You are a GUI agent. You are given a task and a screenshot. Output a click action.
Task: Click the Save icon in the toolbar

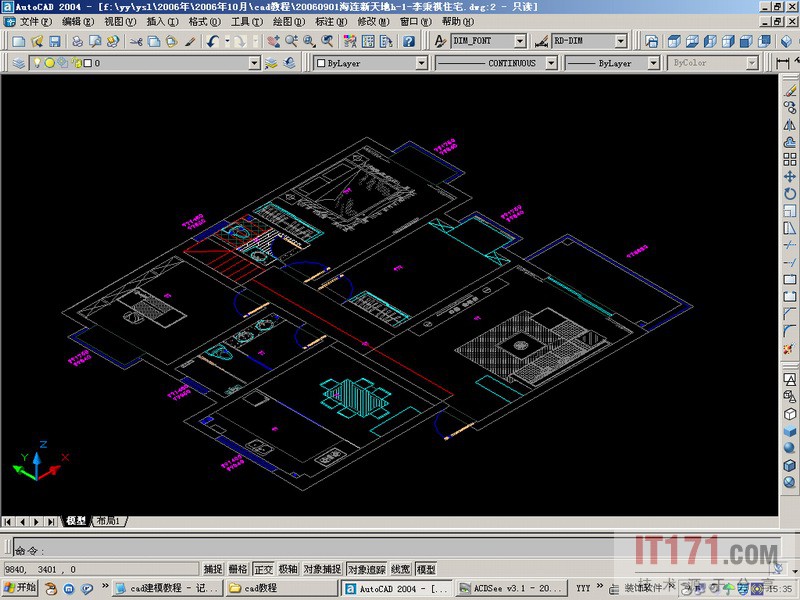[54, 41]
